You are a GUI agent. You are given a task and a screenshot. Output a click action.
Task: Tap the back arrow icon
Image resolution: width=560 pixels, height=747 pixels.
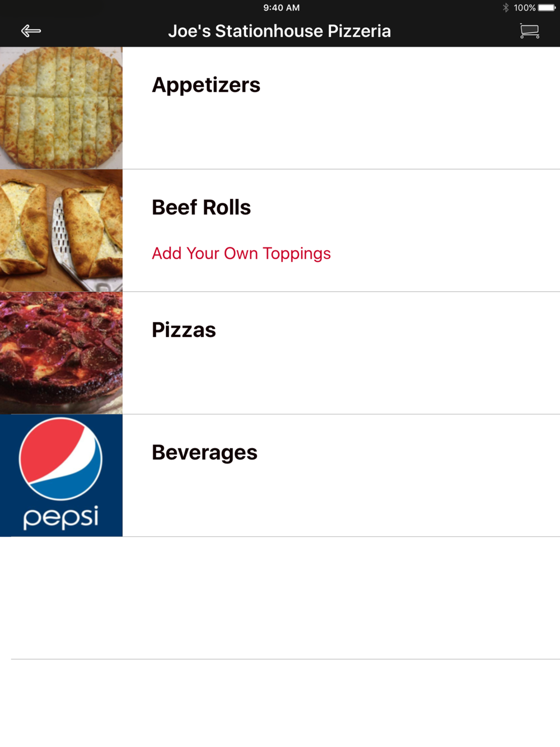[x=31, y=31]
